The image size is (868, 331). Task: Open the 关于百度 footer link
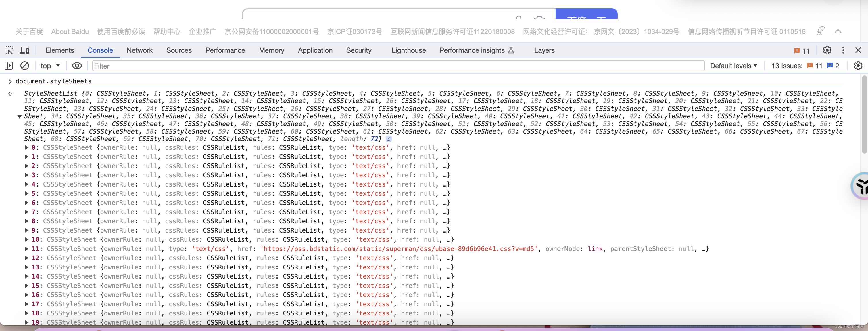click(x=29, y=31)
